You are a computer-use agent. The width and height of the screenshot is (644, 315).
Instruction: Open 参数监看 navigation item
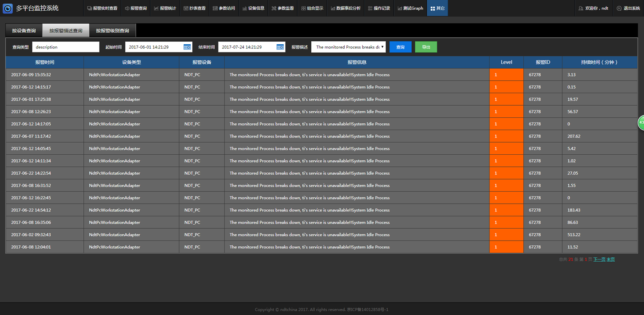coord(283,8)
